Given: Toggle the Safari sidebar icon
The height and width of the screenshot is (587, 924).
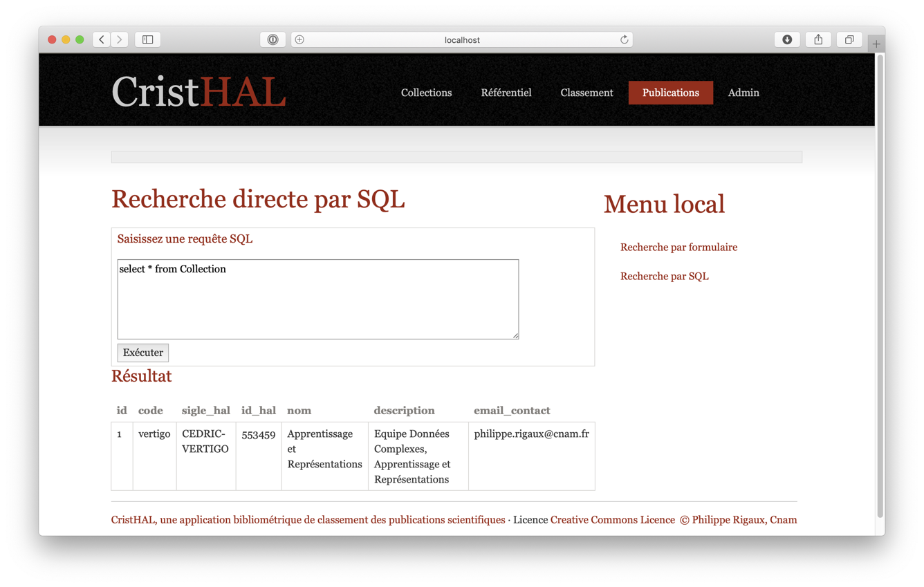Looking at the screenshot, I should tap(148, 39).
